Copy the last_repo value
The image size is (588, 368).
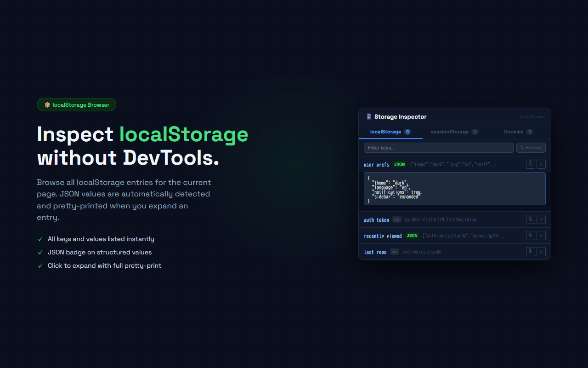coord(531,252)
